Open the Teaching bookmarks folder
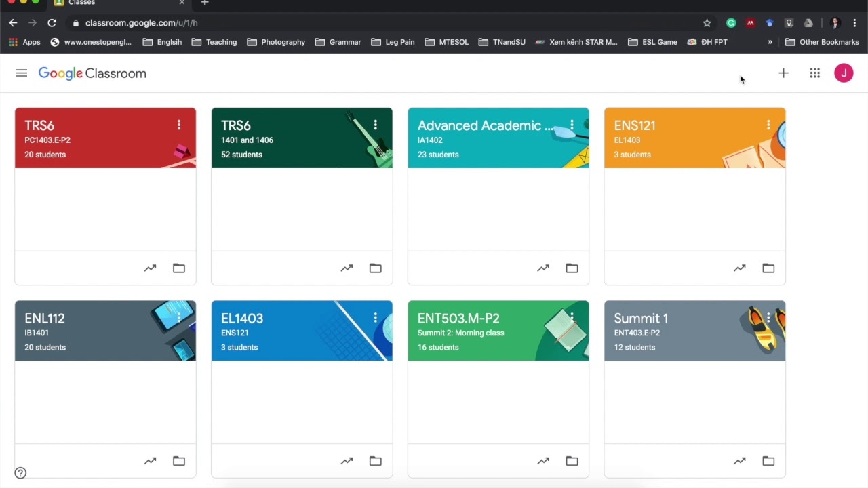This screenshot has width=868, height=488. pyautogui.click(x=214, y=42)
